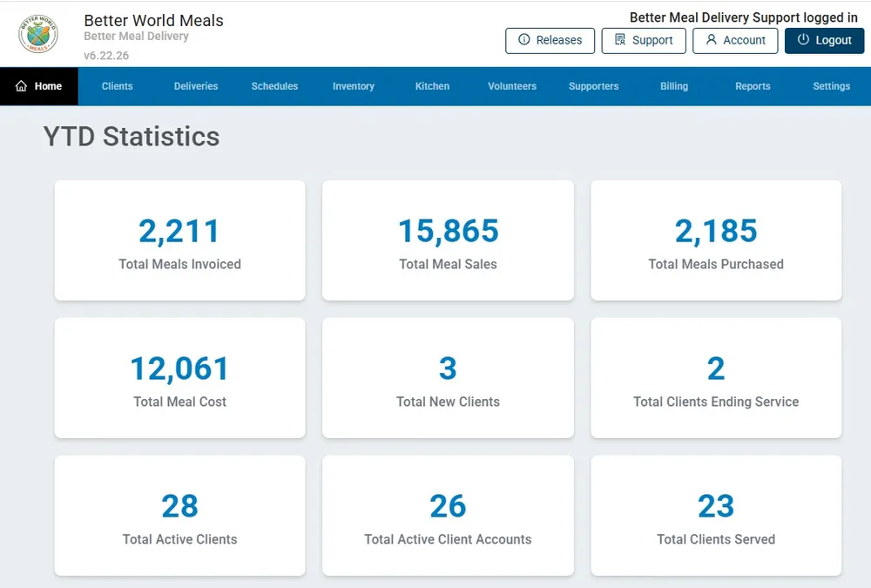
Task: Open the Supporters section
Action: [594, 86]
